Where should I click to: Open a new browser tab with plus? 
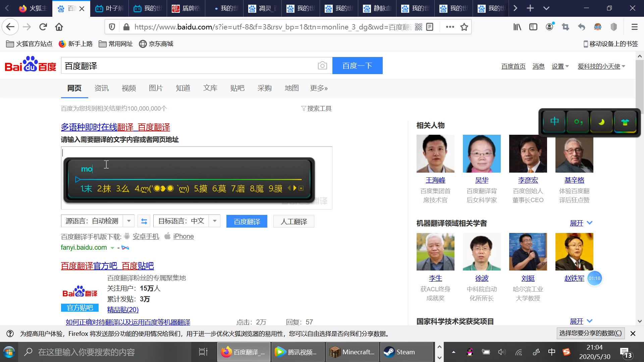[x=530, y=8]
